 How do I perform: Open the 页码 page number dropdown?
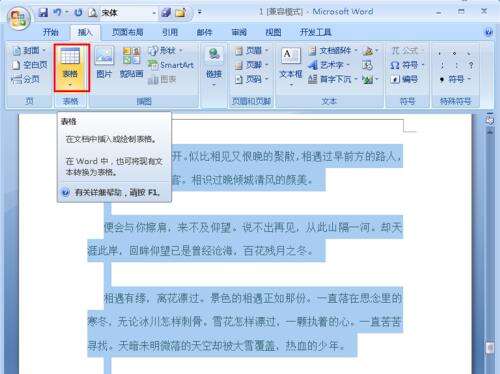252,79
